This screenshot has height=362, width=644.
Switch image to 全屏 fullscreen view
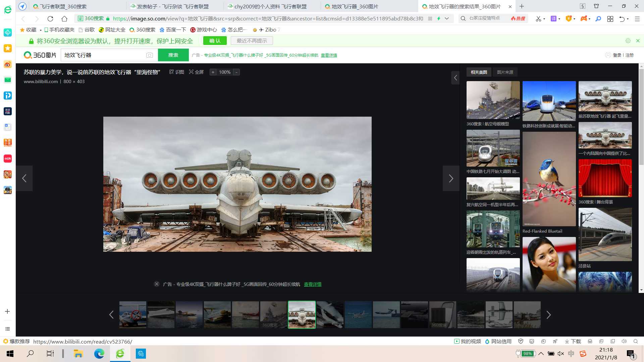coord(197,72)
